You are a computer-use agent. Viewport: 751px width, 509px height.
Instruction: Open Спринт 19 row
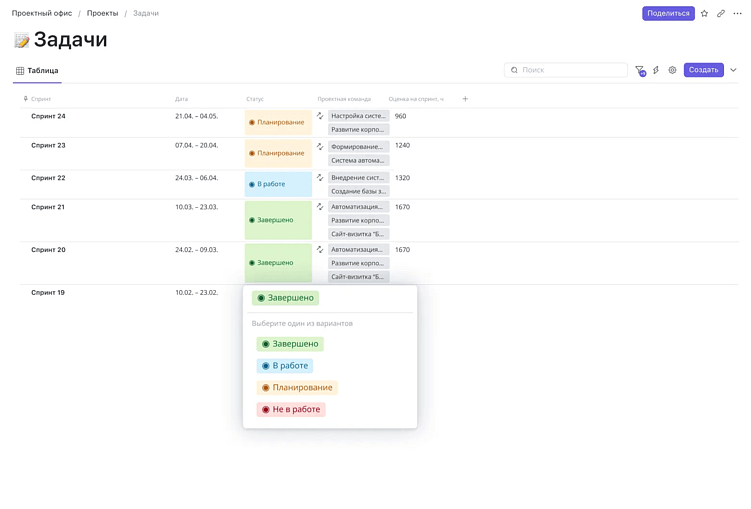click(x=48, y=293)
